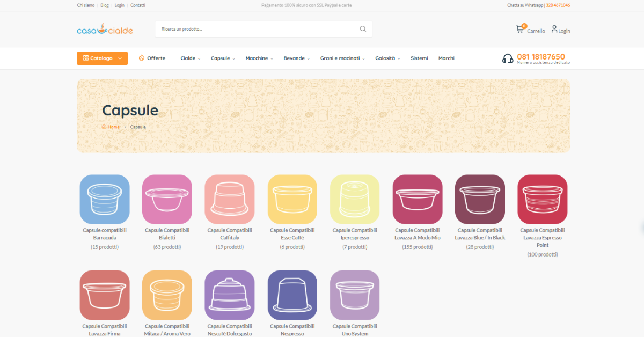Open the Bialetti capsule category icon

pyautogui.click(x=167, y=199)
